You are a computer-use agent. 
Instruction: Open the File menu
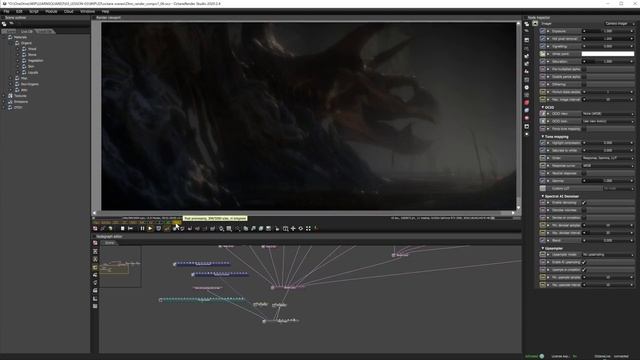[x=7, y=11]
